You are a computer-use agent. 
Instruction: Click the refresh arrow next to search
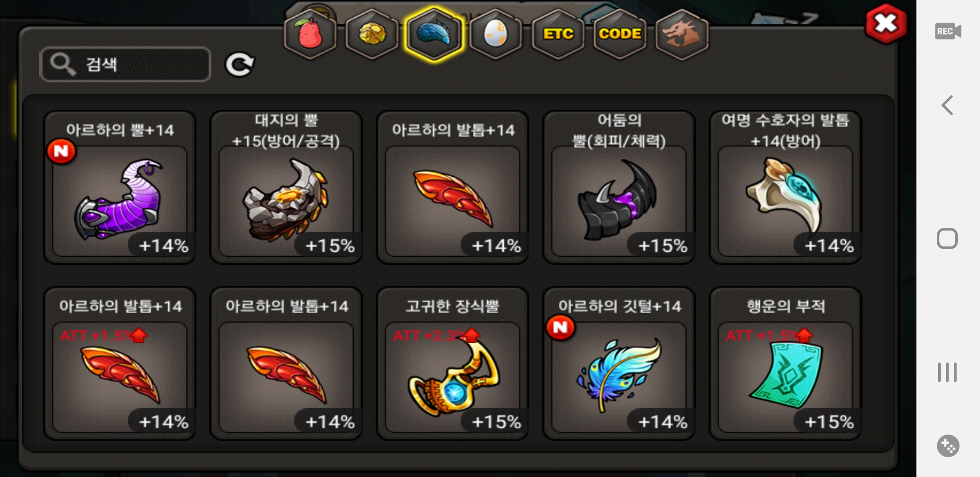coord(240,64)
